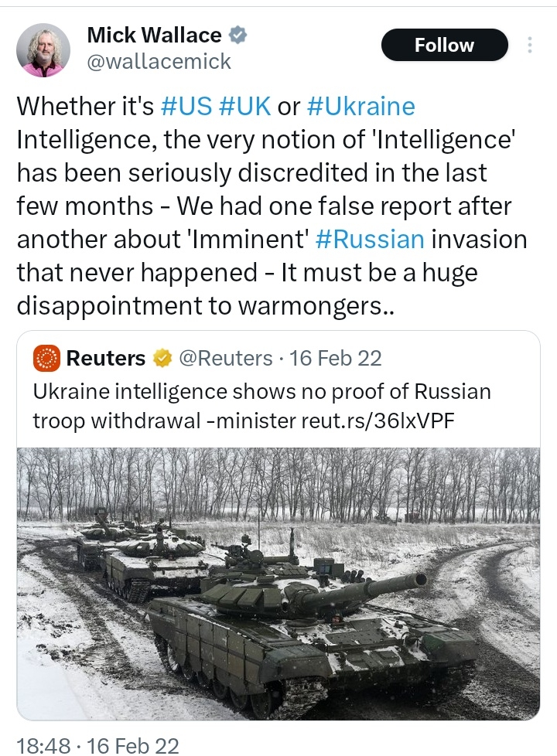Click the blue verified badge beside Mick Wallace
Image resolution: width=557 pixels, height=756 pixels.
[x=241, y=35]
